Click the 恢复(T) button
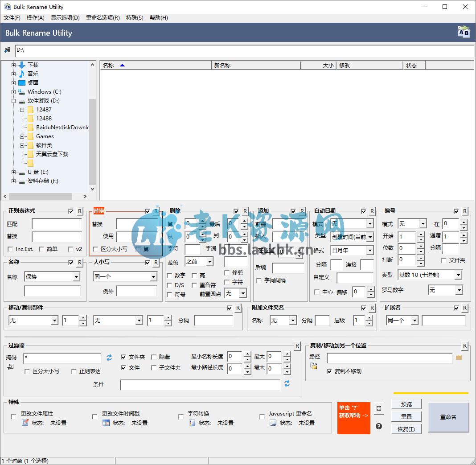Viewport: 476px width, 465px height. pos(406,429)
